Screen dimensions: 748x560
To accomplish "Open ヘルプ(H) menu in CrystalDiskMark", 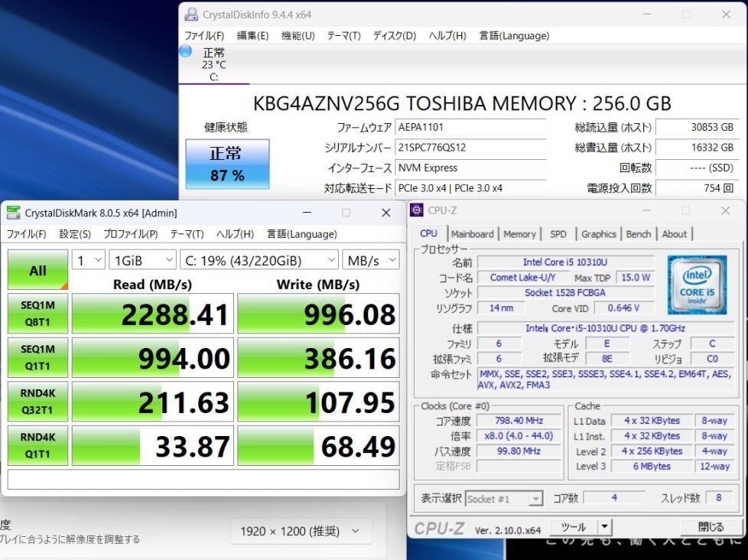I will 235,234.
